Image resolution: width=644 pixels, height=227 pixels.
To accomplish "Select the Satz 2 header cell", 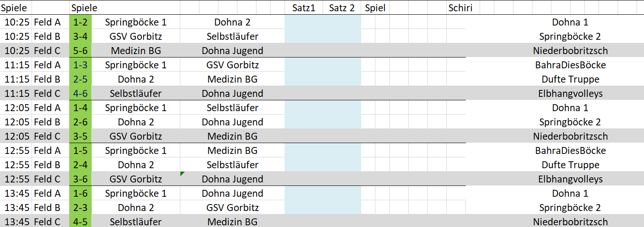I will pos(341,8).
